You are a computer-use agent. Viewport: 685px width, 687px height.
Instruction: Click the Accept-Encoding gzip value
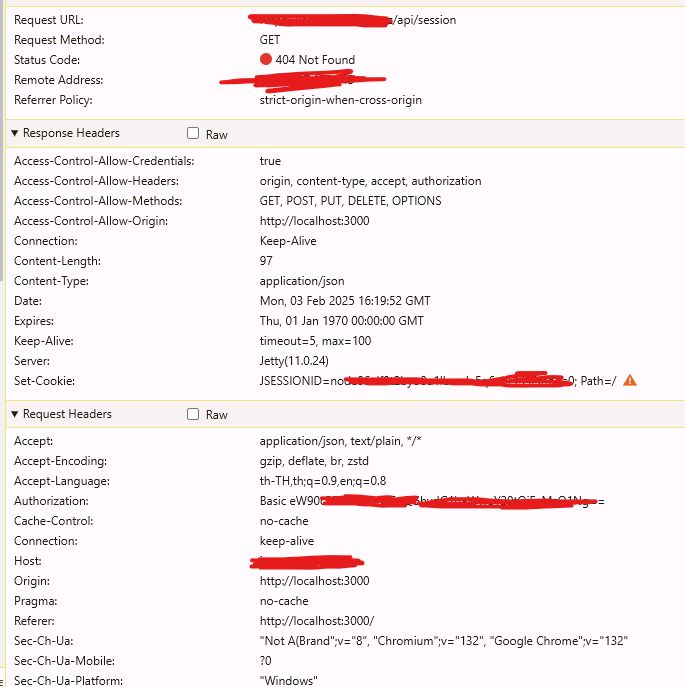(x=312, y=461)
